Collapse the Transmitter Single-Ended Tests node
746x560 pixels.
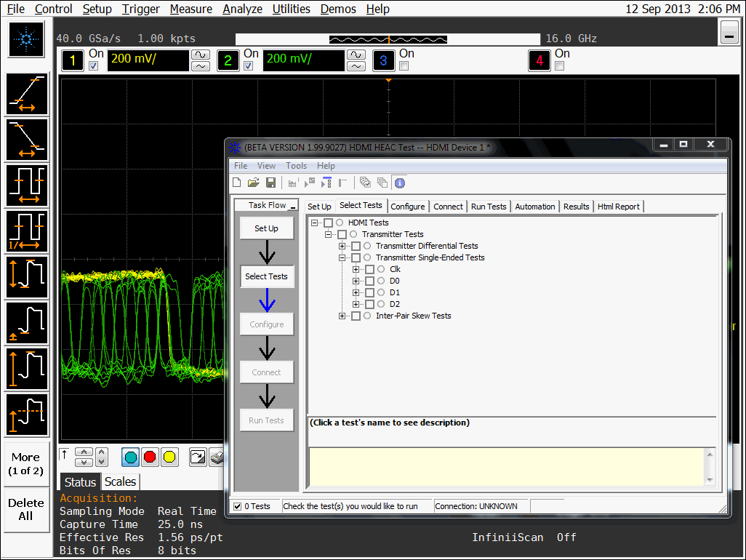(x=342, y=258)
